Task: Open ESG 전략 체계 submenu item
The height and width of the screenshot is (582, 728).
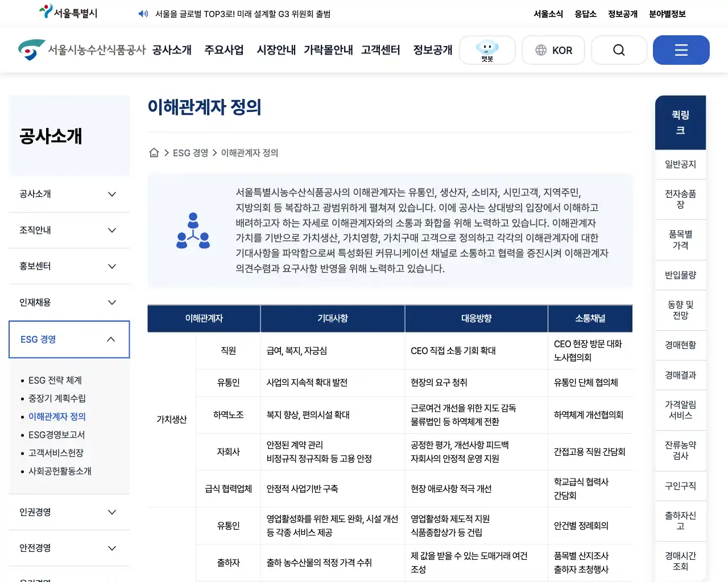Action: (55, 380)
